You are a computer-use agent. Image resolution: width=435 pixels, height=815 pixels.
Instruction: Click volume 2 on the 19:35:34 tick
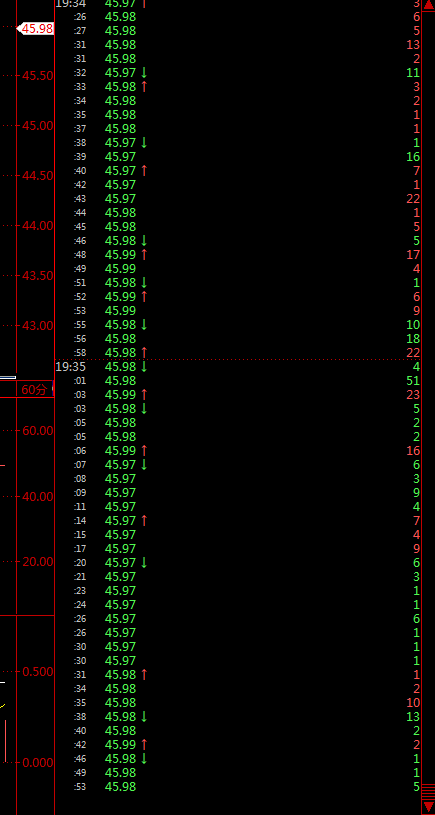(x=417, y=689)
